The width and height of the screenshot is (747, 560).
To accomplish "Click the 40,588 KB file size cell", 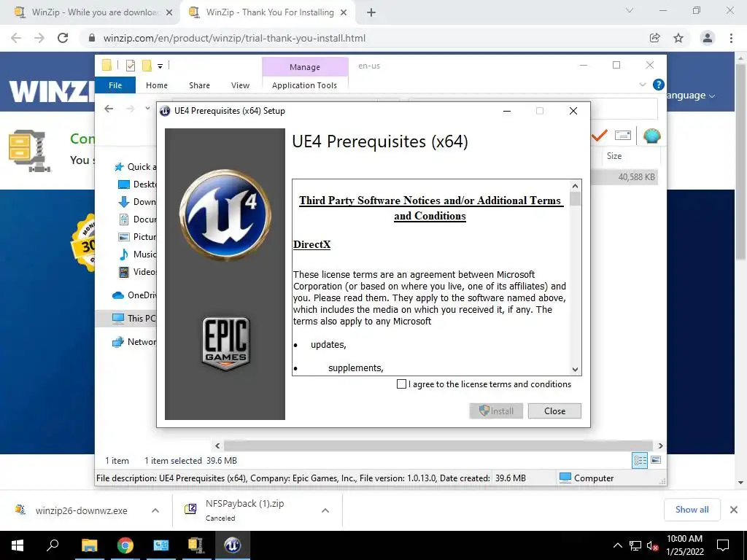I will coord(636,176).
